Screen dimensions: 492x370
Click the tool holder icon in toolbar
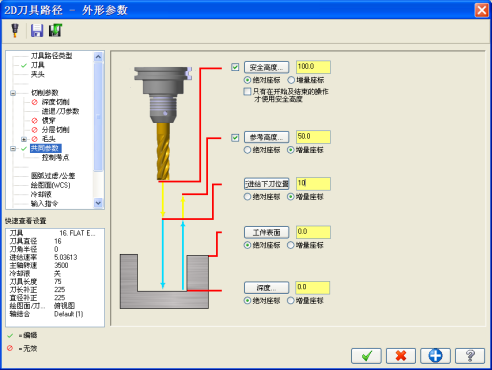pyautogui.click(x=15, y=30)
